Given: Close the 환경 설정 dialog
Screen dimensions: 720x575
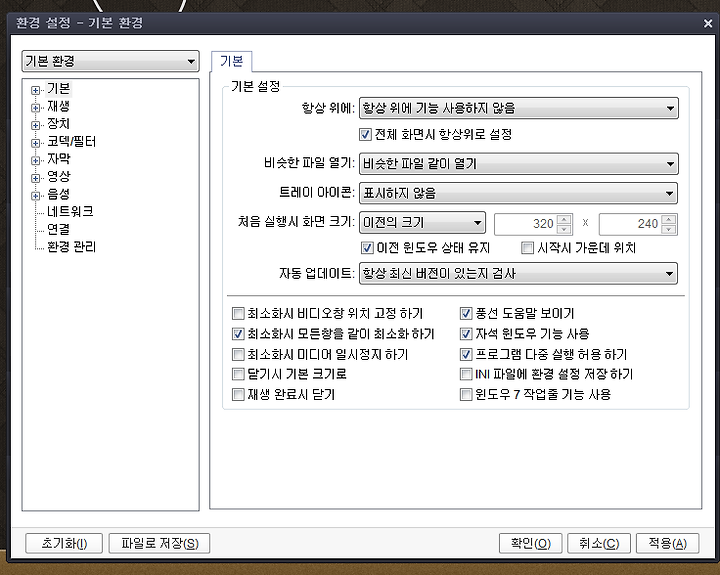Looking at the screenshot, I should click(708, 23).
